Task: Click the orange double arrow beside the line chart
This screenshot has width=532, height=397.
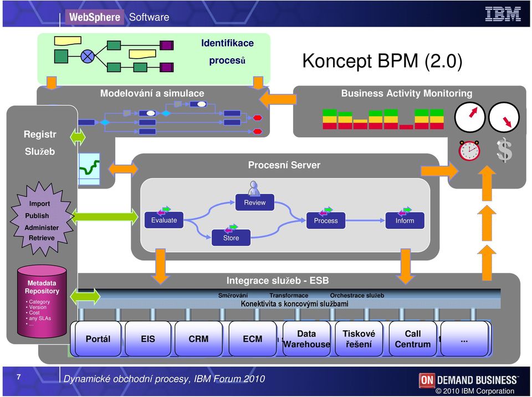Action: (x=123, y=169)
